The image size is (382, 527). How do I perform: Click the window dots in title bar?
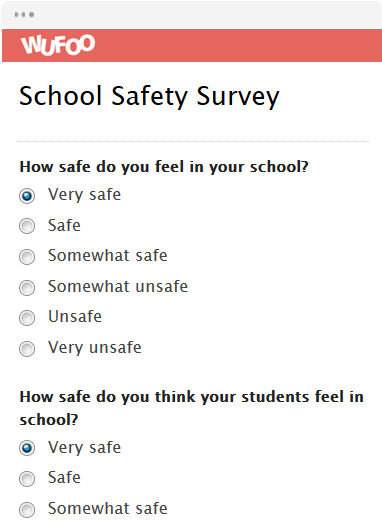point(24,14)
